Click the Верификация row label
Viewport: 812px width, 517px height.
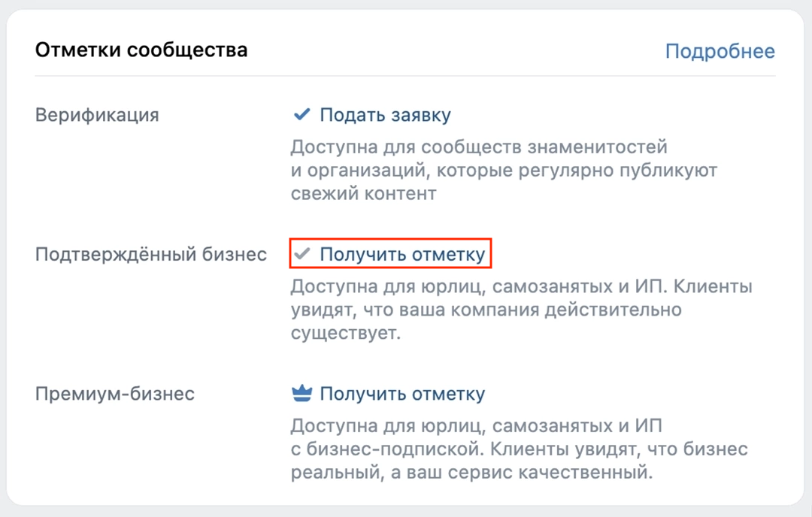(x=97, y=115)
